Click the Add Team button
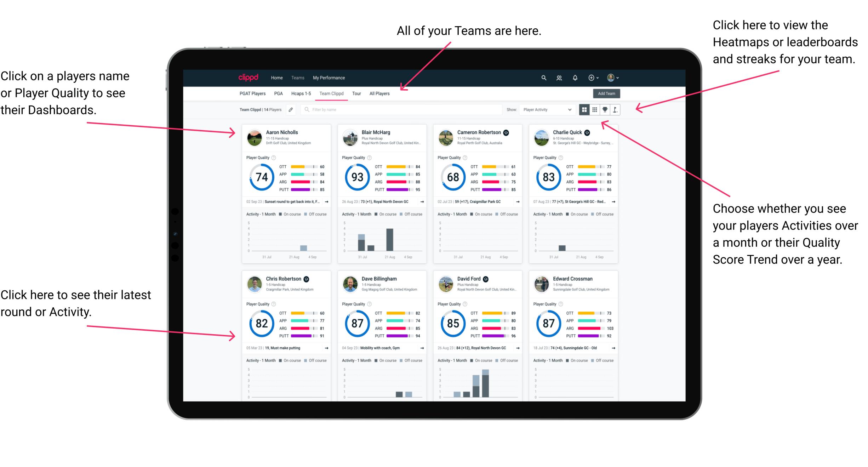This screenshot has width=868, height=467. (x=607, y=94)
